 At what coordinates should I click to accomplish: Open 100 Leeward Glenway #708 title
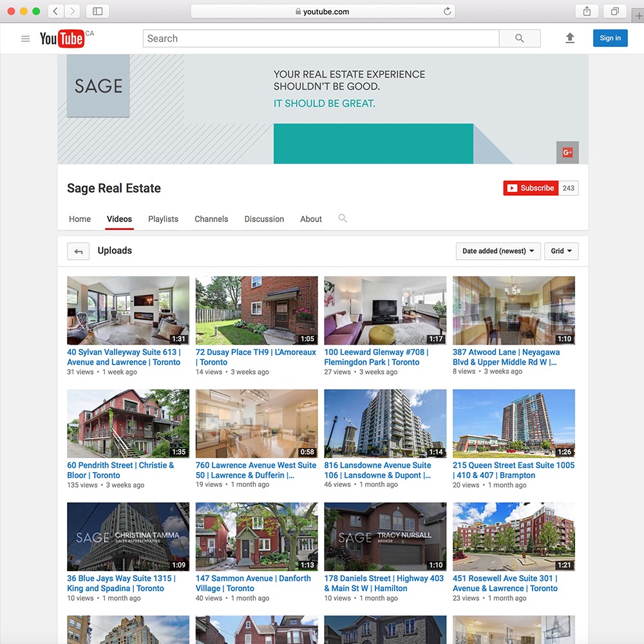pyautogui.click(x=376, y=357)
